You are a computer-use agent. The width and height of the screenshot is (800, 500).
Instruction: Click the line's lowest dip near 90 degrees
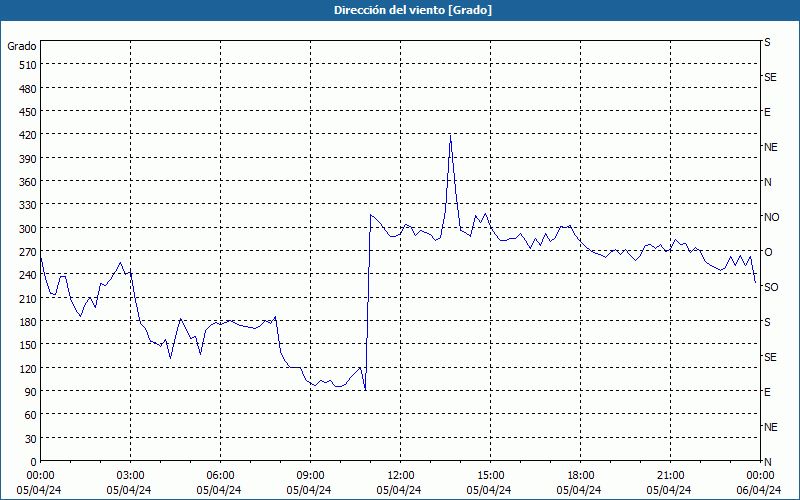(x=365, y=390)
